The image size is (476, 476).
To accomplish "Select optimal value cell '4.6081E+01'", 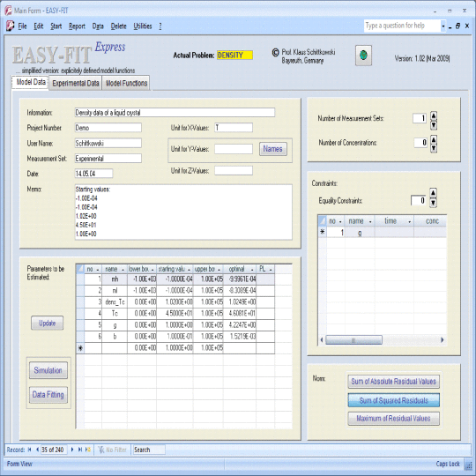I will pos(240,313).
